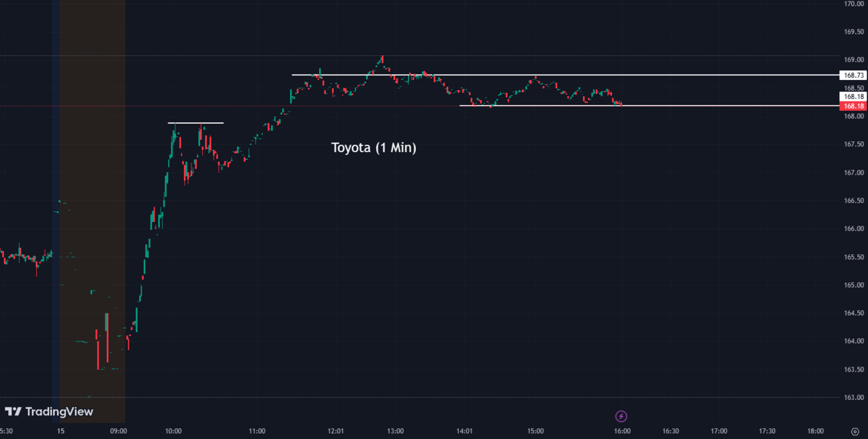The width and height of the screenshot is (868, 439).
Task: Click the 12:01 time axis label
Action: [336, 431]
